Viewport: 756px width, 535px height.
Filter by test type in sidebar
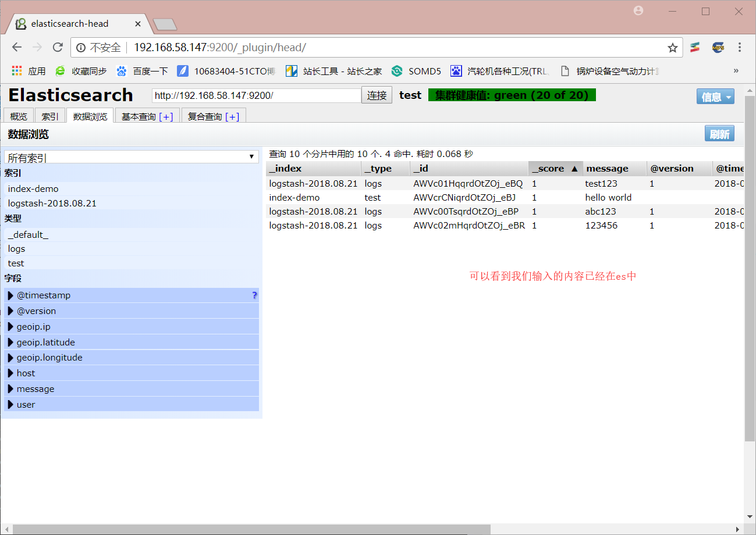coord(132,263)
